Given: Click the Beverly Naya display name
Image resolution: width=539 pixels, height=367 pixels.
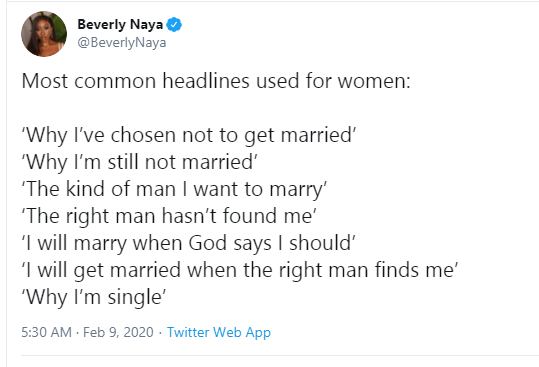Looking at the screenshot, I should tap(120, 25).
